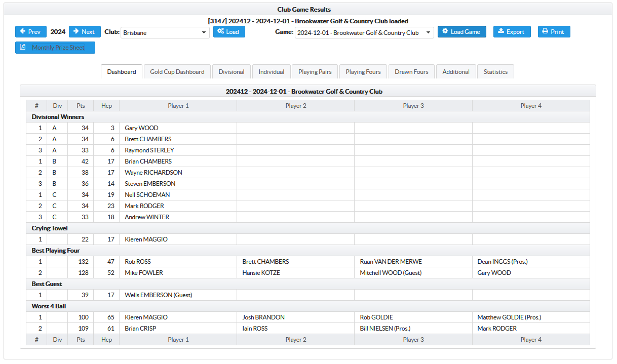Click the Prev year arrow button

tap(31, 32)
